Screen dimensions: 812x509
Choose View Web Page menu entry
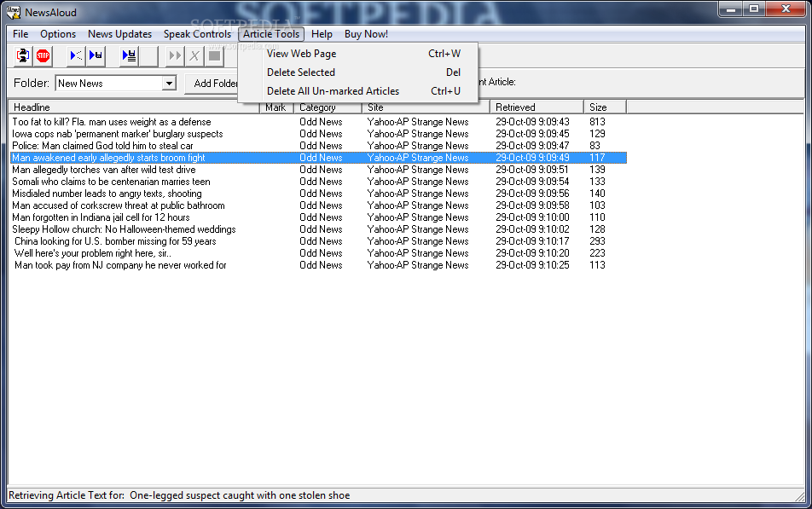358,54
